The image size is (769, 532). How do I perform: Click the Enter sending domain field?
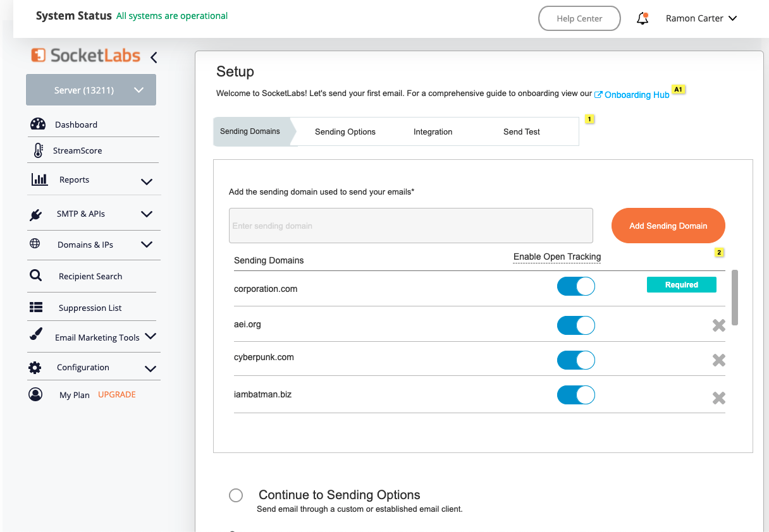411,226
